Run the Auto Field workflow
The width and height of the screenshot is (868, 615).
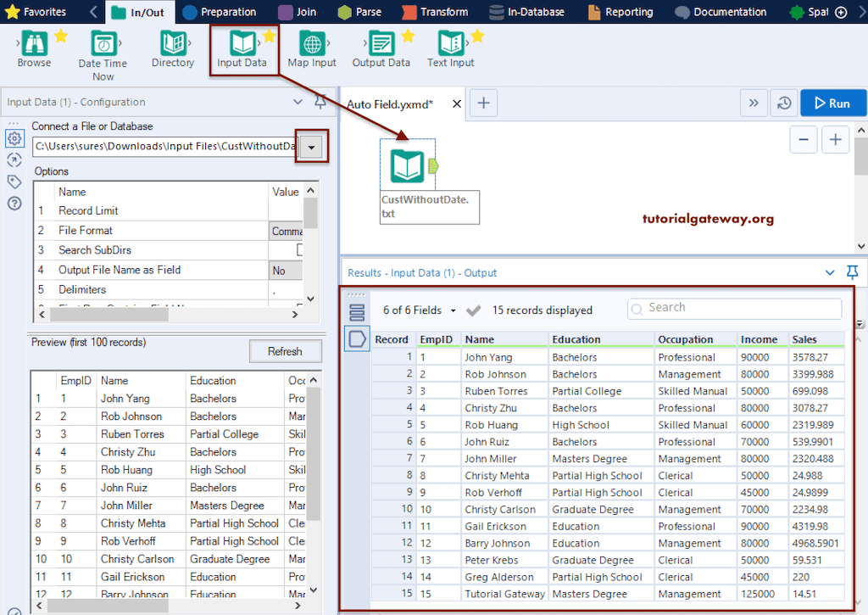point(832,102)
